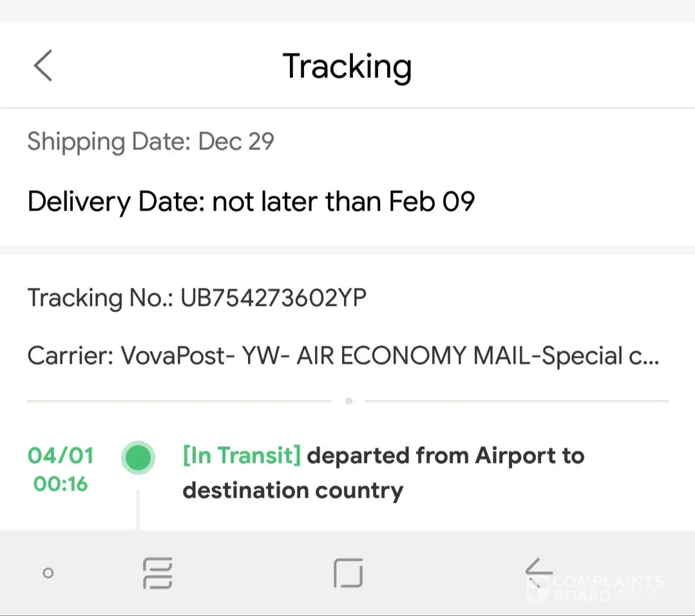The height and width of the screenshot is (616, 695).
Task: Click the Tracking No. label
Action: [x=100, y=298]
